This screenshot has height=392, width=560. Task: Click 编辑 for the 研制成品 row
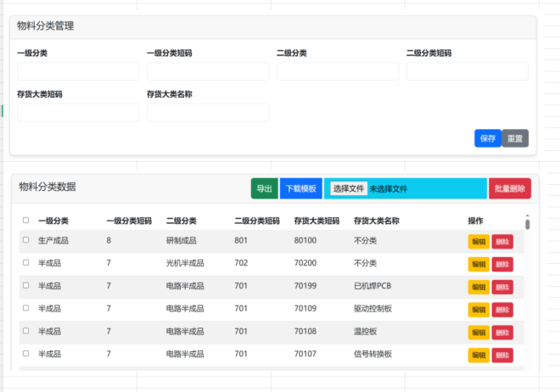click(479, 241)
